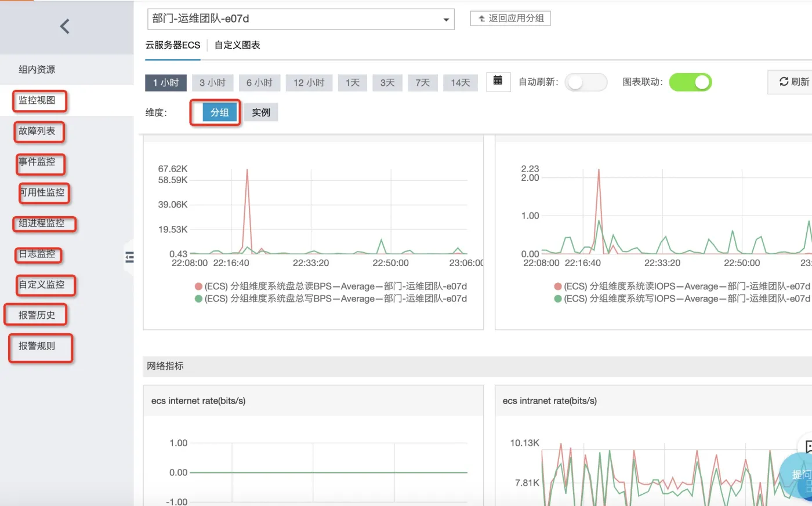
Task: Toggle the red 系统读IOPS legend series
Action: [x=682, y=286]
